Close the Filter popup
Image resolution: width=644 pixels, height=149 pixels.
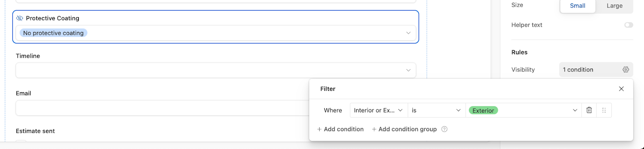click(x=621, y=89)
